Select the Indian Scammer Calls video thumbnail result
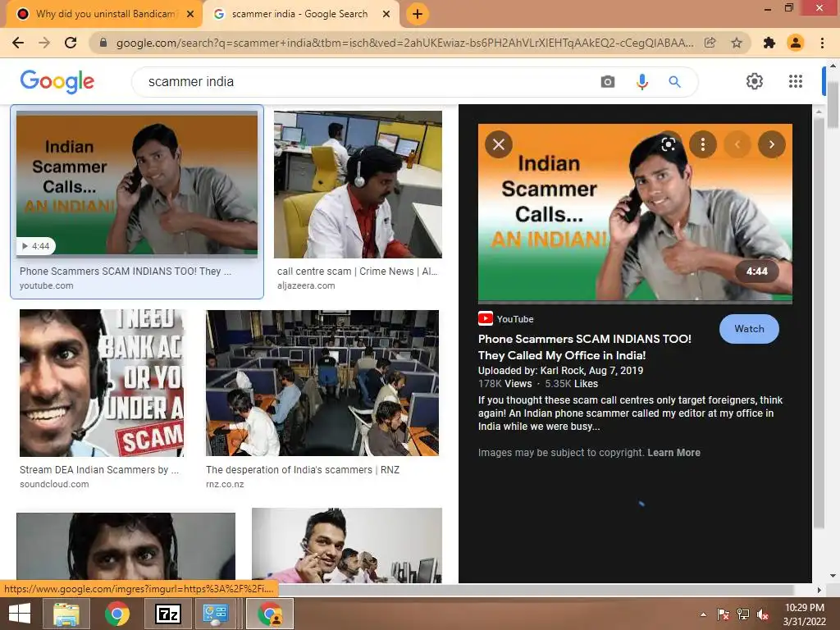 click(137, 185)
